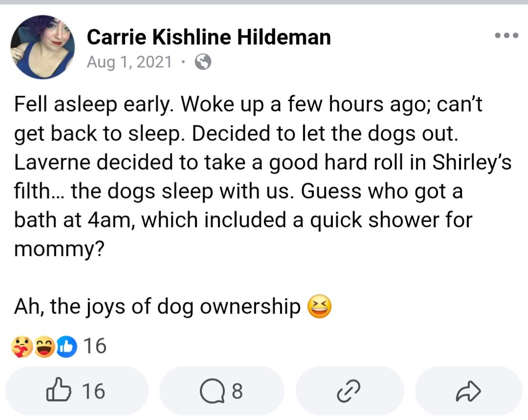Click the globe public audience icon

(x=203, y=62)
